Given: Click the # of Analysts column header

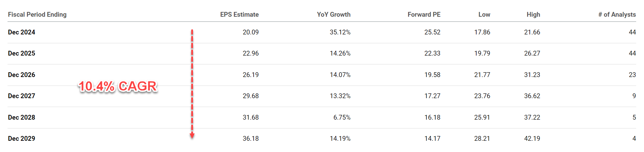Looking at the screenshot, I should pos(617,15).
